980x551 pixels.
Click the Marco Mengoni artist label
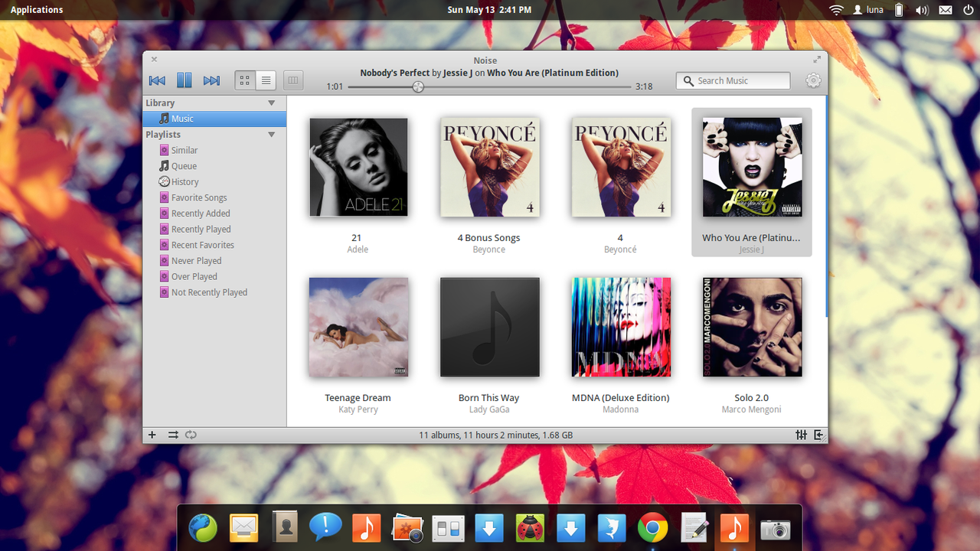[752, 409]
